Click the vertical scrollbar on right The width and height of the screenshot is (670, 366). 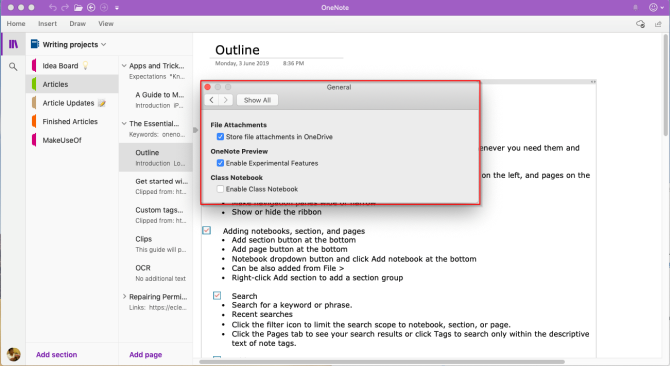pos(666,85)
